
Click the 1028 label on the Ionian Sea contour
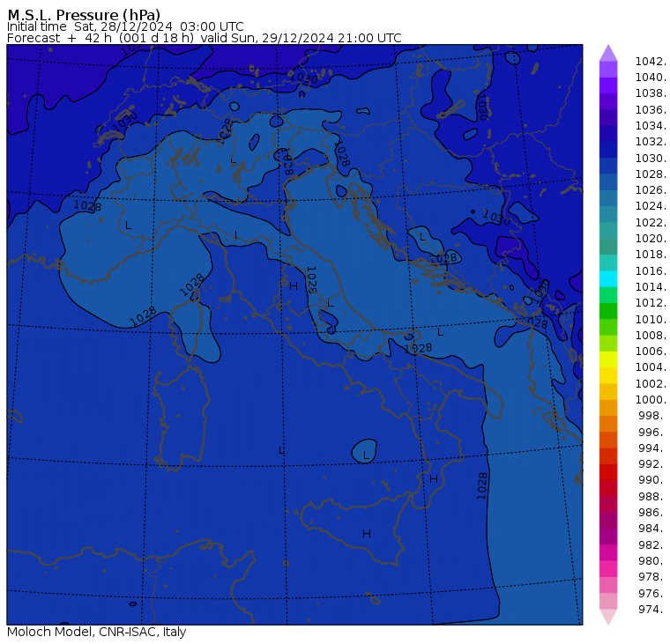coord(482,486)
